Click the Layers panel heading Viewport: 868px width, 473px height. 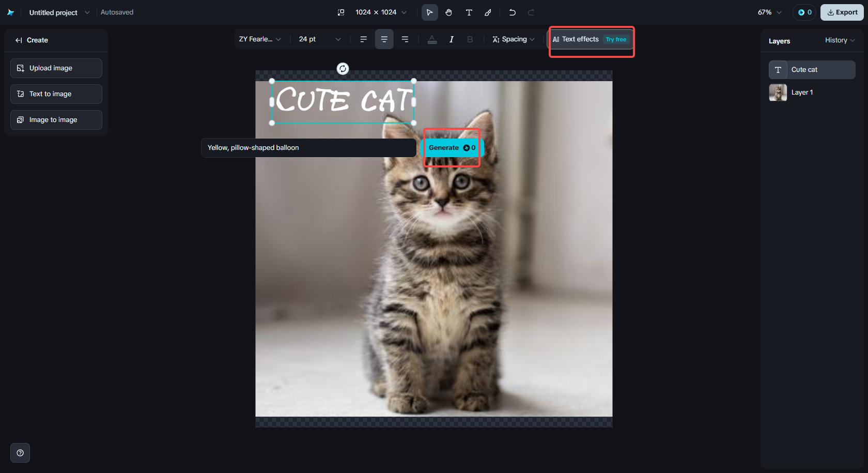(x=779, y=41)
